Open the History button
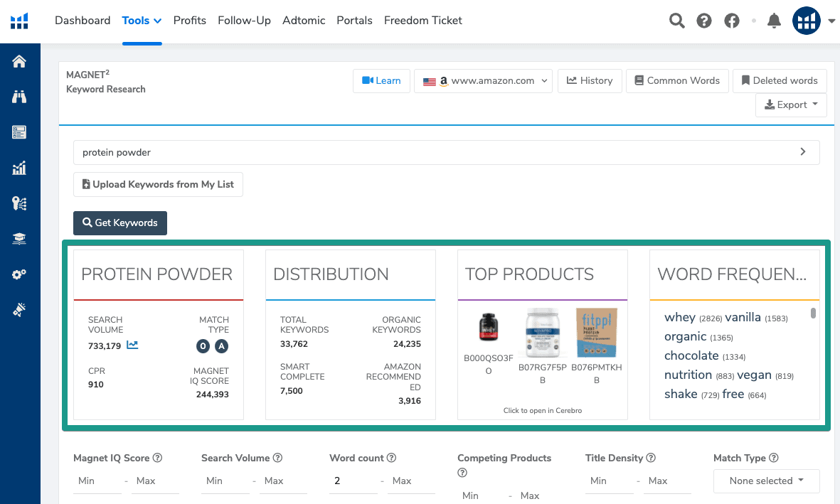Image resolution: width=840 pixels, height=504 pixels. (x=590, y=81)
